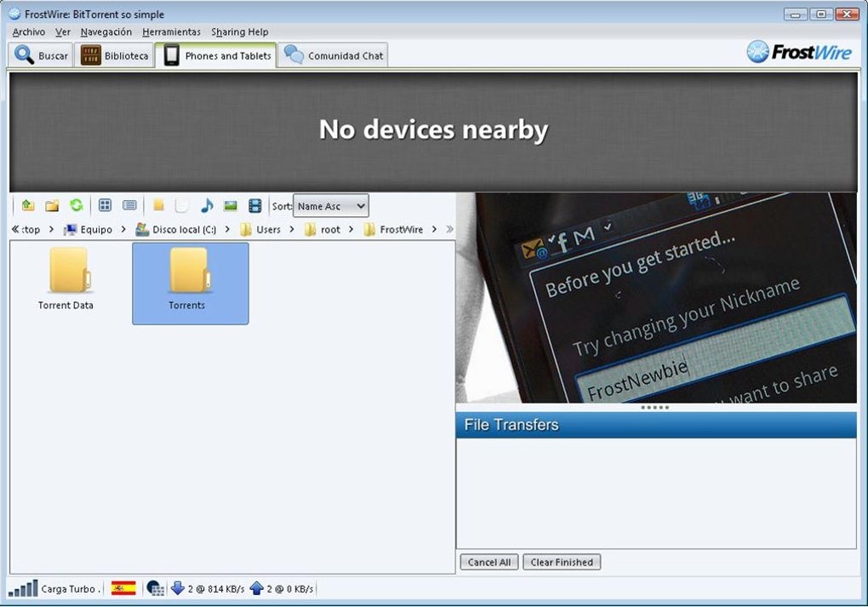
Task: Go to Disco local (C:) in breadcrumb
Action: (185, 229)
